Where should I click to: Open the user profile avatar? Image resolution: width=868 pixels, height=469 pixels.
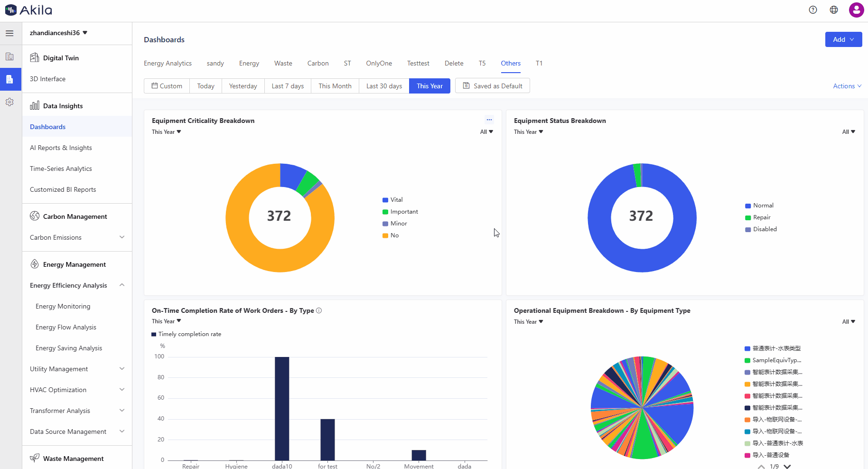tap(856, 10)
